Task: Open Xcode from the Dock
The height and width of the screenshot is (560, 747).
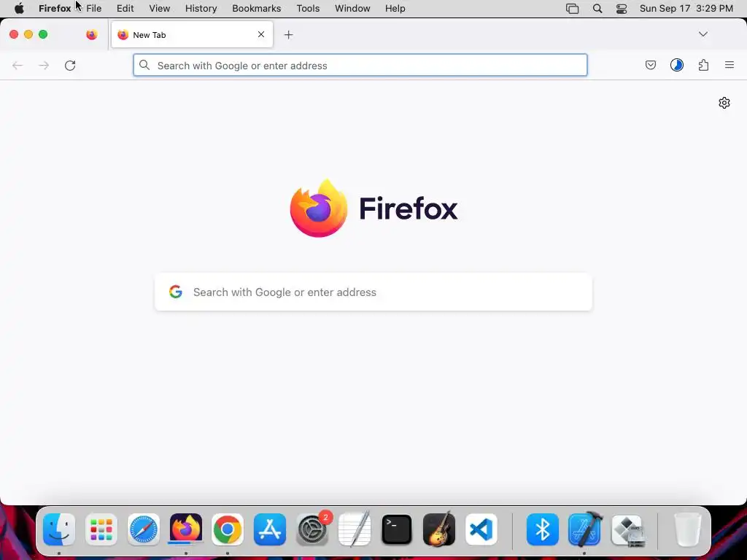Action: click(x=585, y=529)
